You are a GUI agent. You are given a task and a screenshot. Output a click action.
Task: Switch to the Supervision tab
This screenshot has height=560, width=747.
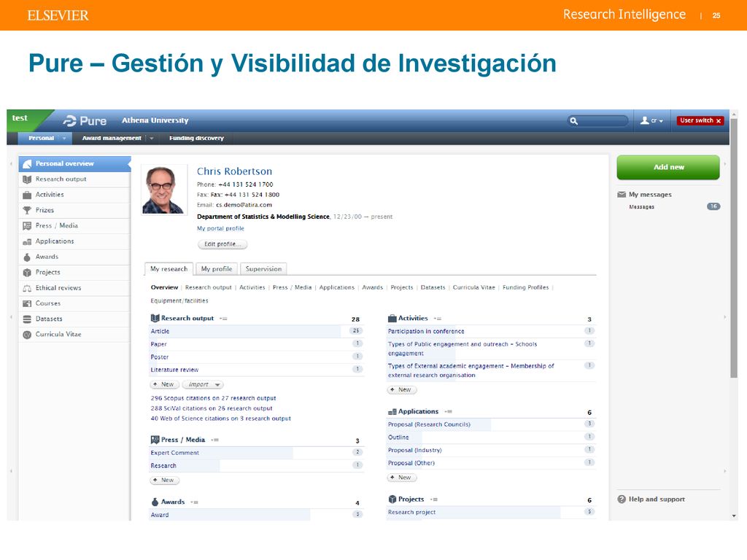tap(263, 269)
